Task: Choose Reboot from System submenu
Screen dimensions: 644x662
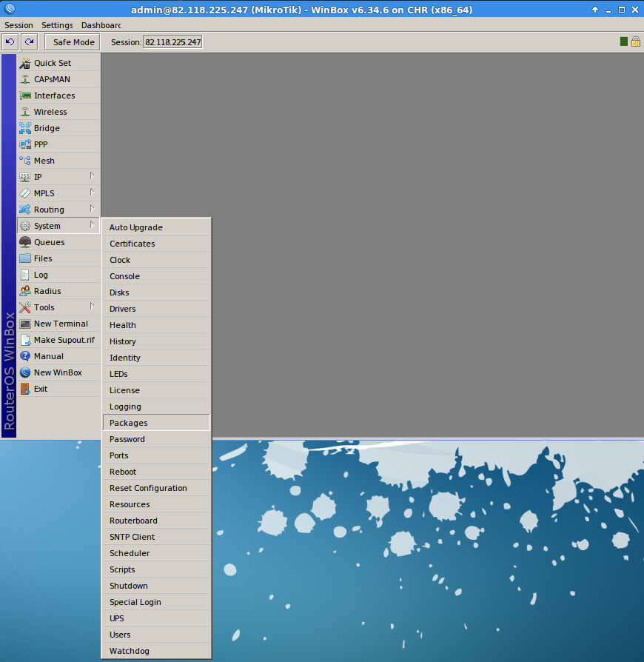Action: 156,472
